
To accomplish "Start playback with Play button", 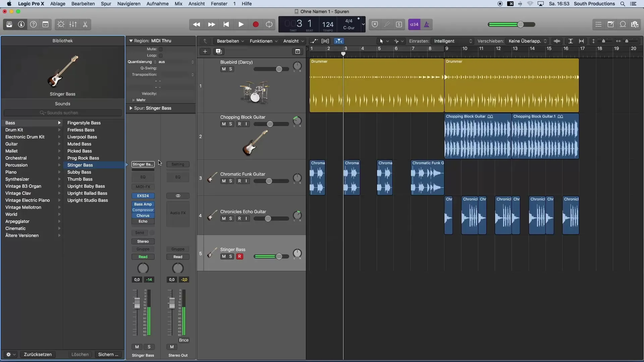I will [241, 24].
